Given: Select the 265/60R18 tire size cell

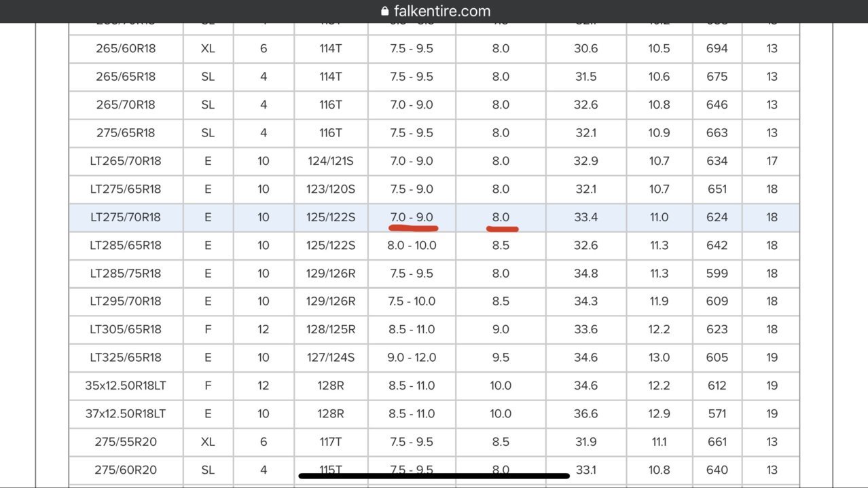Looking at the screenshot, I should [x=126, y=49].
